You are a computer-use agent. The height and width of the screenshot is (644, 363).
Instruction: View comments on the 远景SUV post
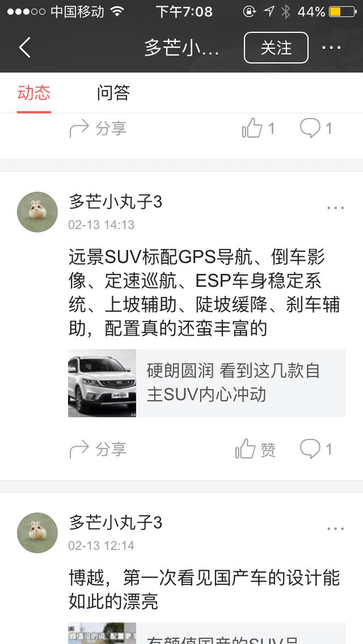click(x=316, y=449)
